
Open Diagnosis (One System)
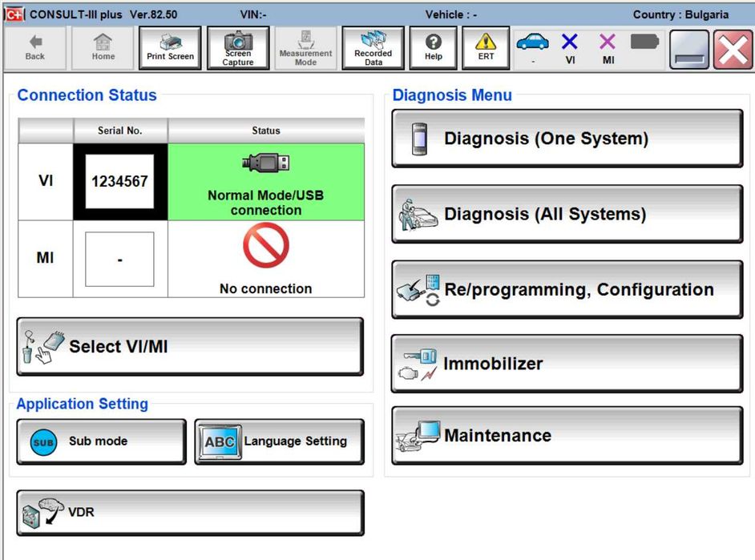click(567, 139)
